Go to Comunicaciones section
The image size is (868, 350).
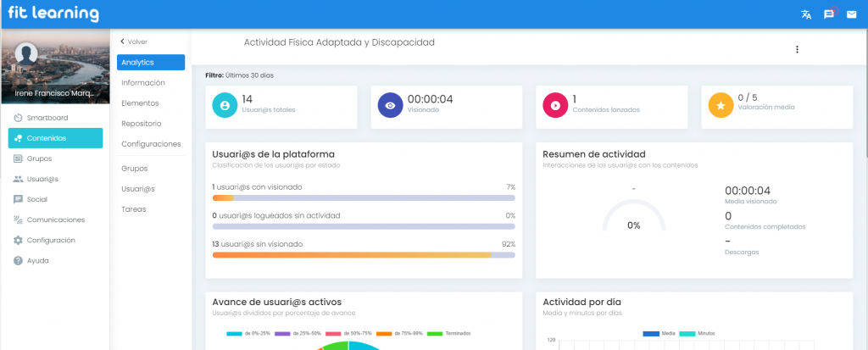click(55, 219)
